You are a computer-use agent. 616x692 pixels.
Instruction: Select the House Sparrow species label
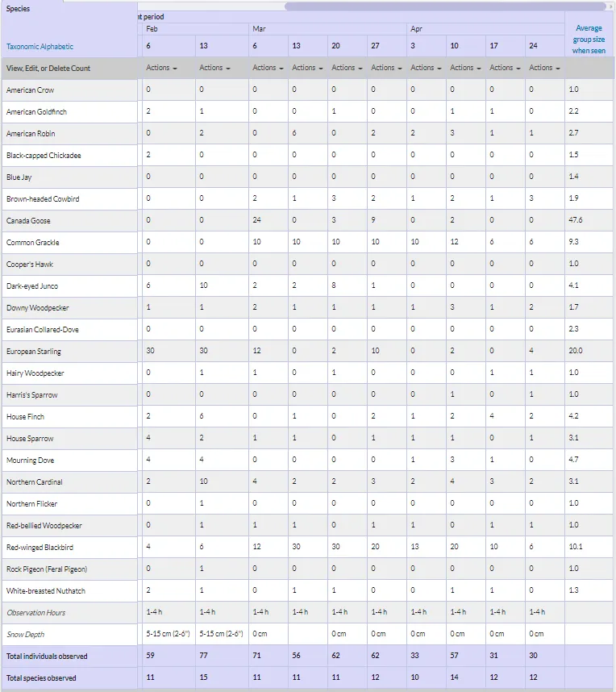pos(30,438)
